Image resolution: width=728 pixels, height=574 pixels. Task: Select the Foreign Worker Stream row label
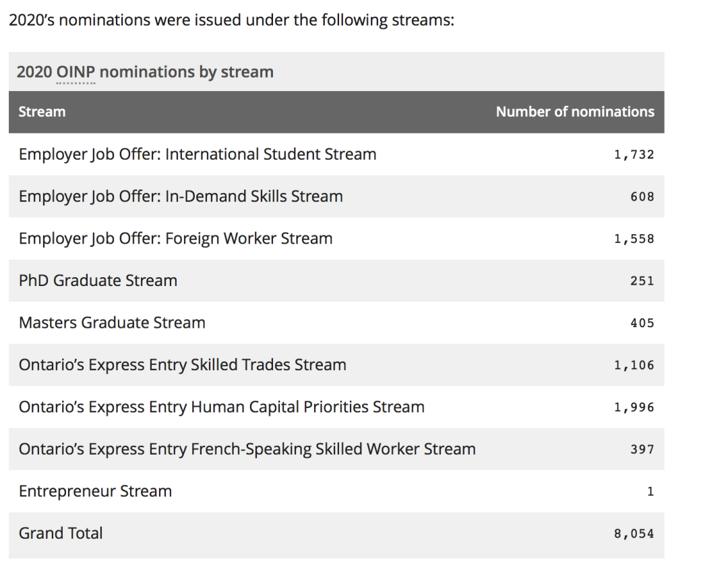click(175, 239)
